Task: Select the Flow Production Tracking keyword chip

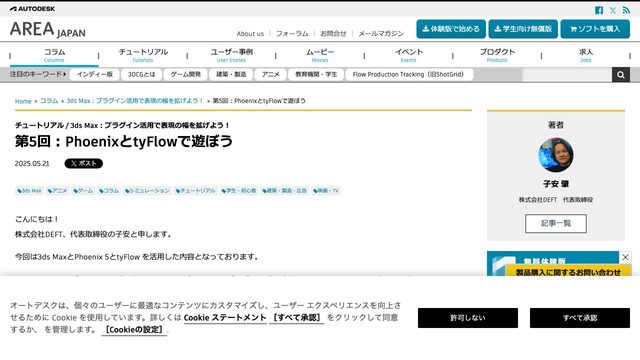Action: [409, 74]
